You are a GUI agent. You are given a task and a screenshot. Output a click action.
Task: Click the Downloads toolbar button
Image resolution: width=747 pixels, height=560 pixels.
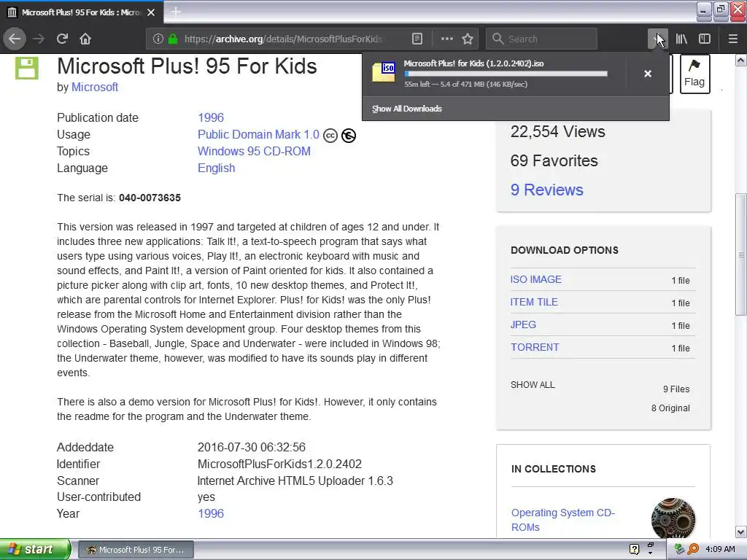[657, 39]
